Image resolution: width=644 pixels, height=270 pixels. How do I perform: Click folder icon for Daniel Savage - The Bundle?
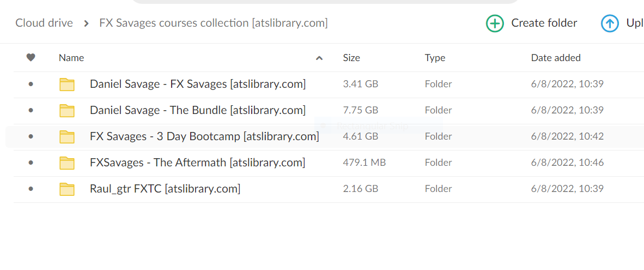tap(67, 111)
